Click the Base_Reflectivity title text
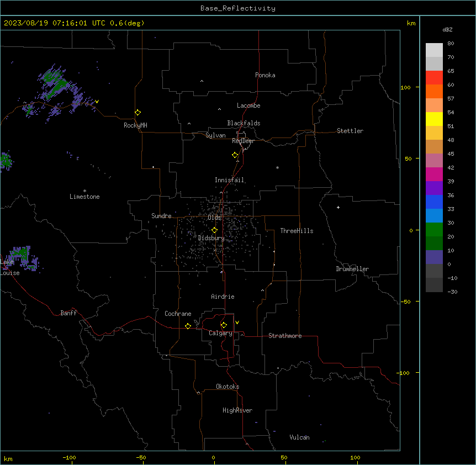 [x=238, y=8]
